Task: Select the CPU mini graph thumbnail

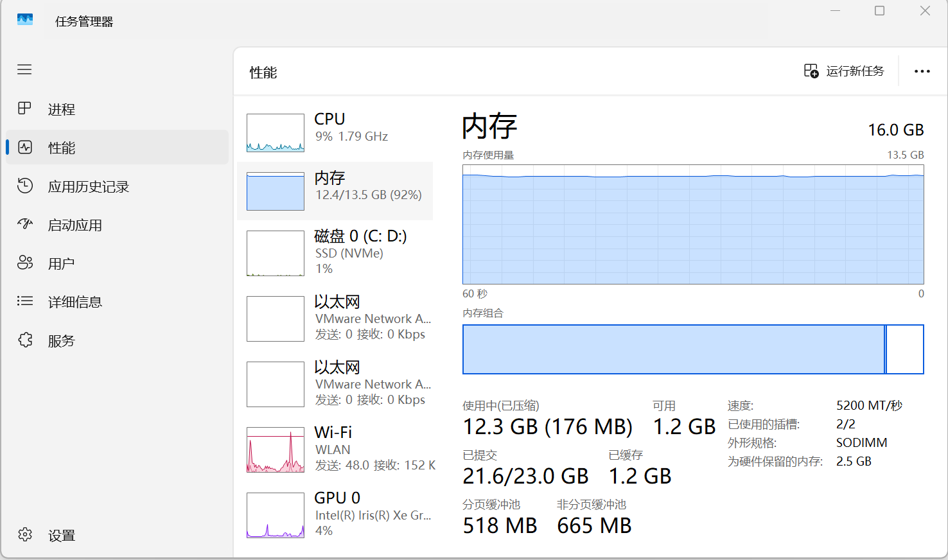Action: pos(276,132)
